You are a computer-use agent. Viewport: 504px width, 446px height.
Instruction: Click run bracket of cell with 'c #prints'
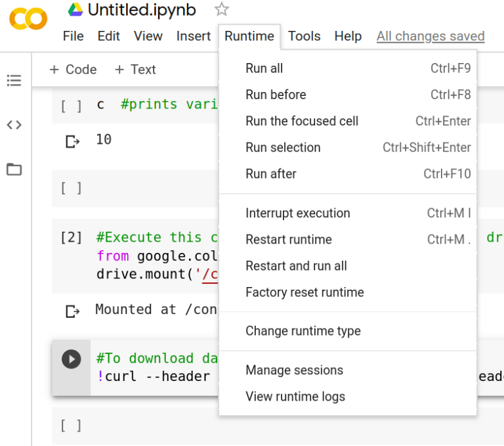click(x=72, y=106)
